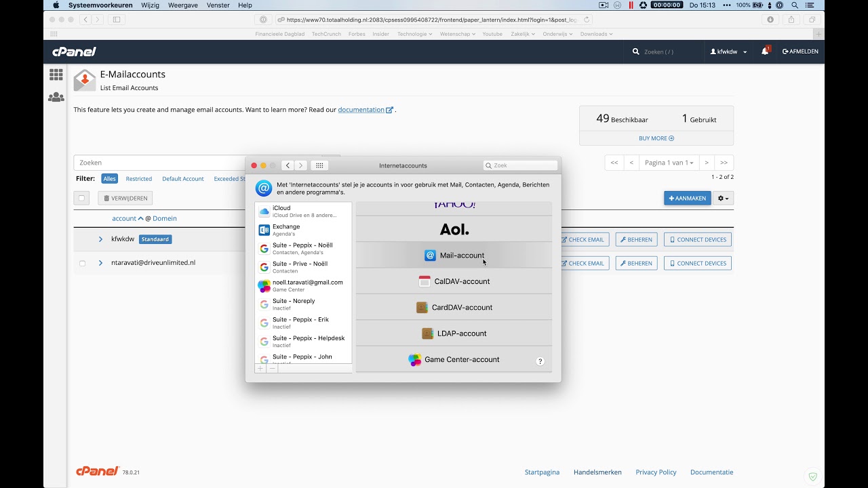Open the documentation link
The width and height of the screenshot is (868, 488).
click(366, 110)
